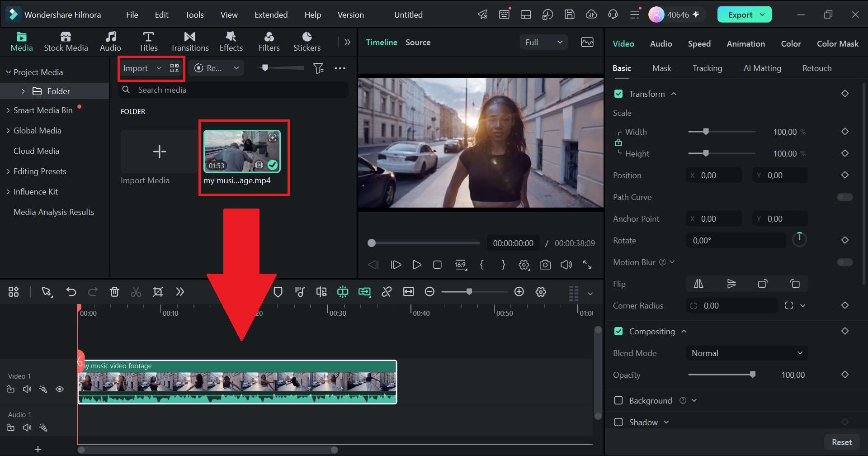Enable the Background checkbox

(618, 400)
